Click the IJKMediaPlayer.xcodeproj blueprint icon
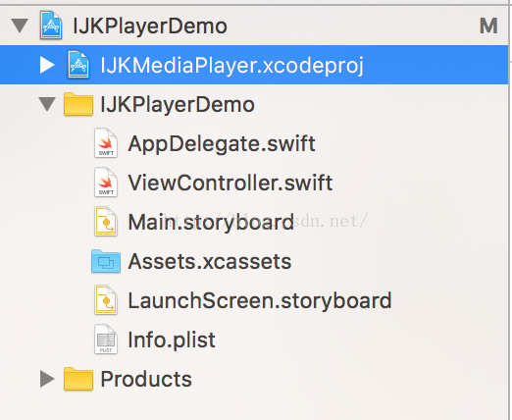Viewport: 512px width, 420px height. [78, 65]
